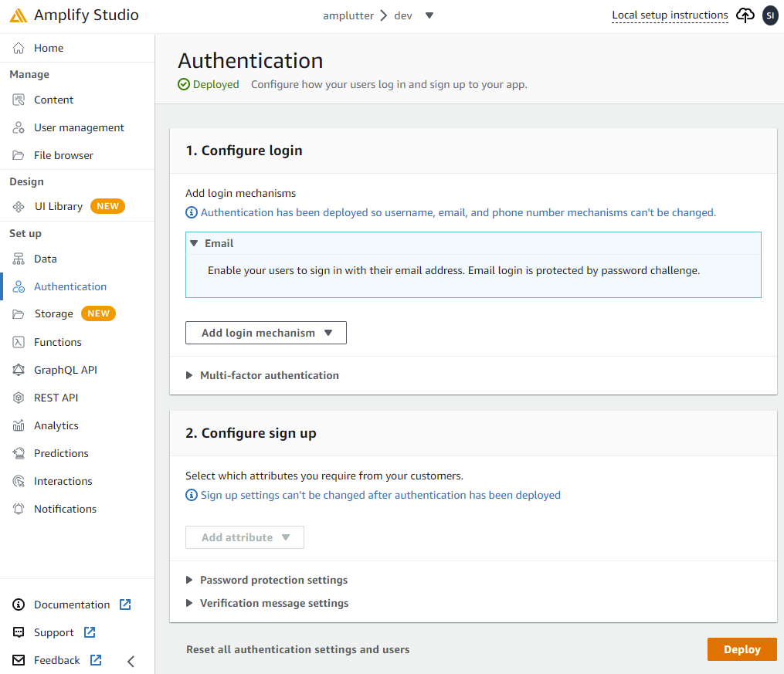784x674 pixels.
Task: Open Support link
Action: coord(53,632)
